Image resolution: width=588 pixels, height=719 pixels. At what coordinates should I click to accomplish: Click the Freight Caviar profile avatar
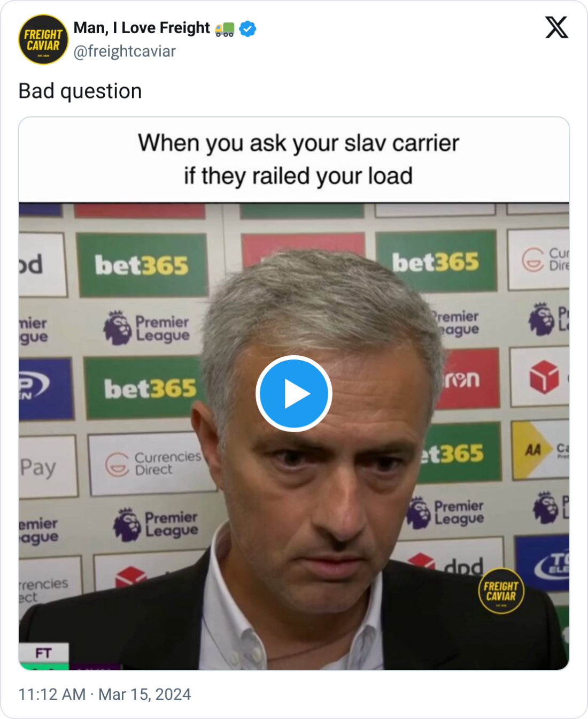point(43,40)
